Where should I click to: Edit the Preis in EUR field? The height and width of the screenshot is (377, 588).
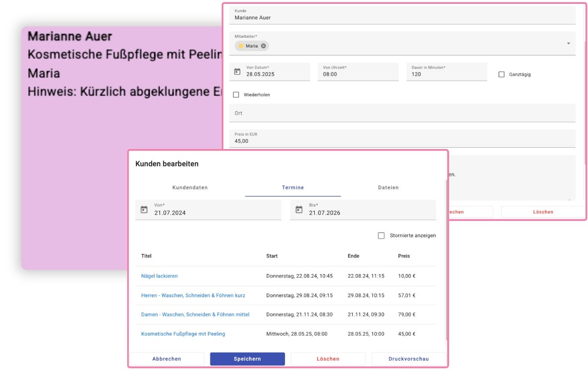pos(402,138)
